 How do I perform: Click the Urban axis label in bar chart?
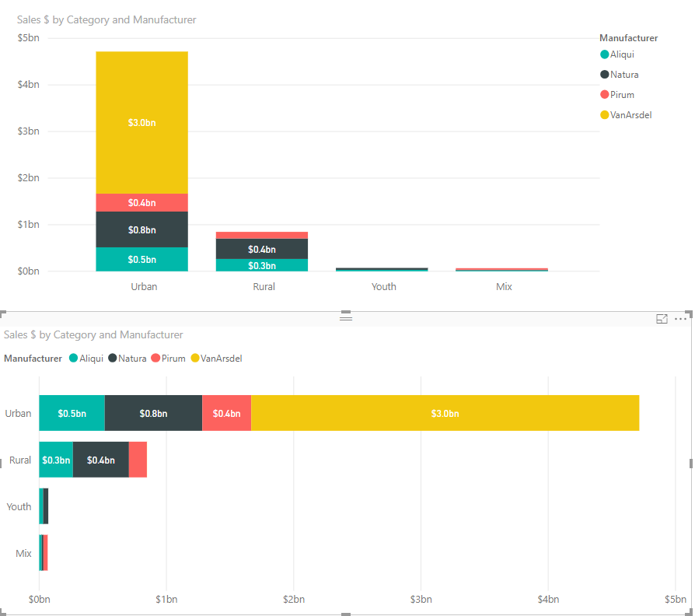(x=18, y=413)
